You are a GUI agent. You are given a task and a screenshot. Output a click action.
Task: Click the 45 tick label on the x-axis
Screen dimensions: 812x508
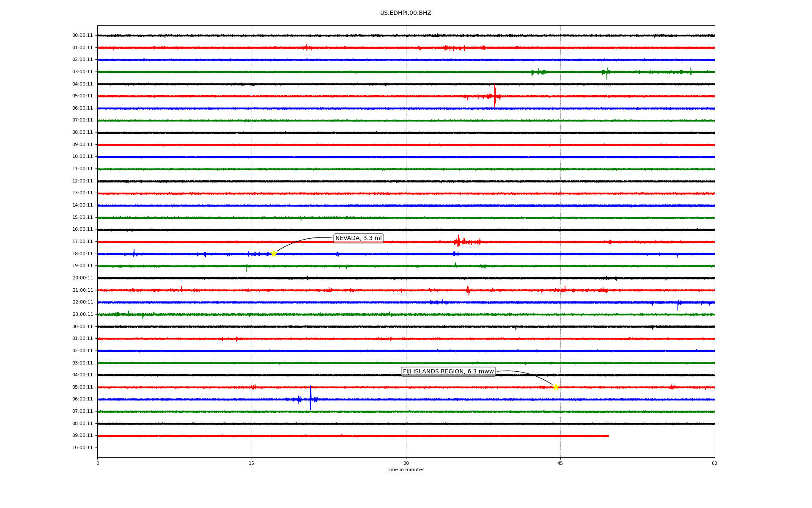[560, 463]
